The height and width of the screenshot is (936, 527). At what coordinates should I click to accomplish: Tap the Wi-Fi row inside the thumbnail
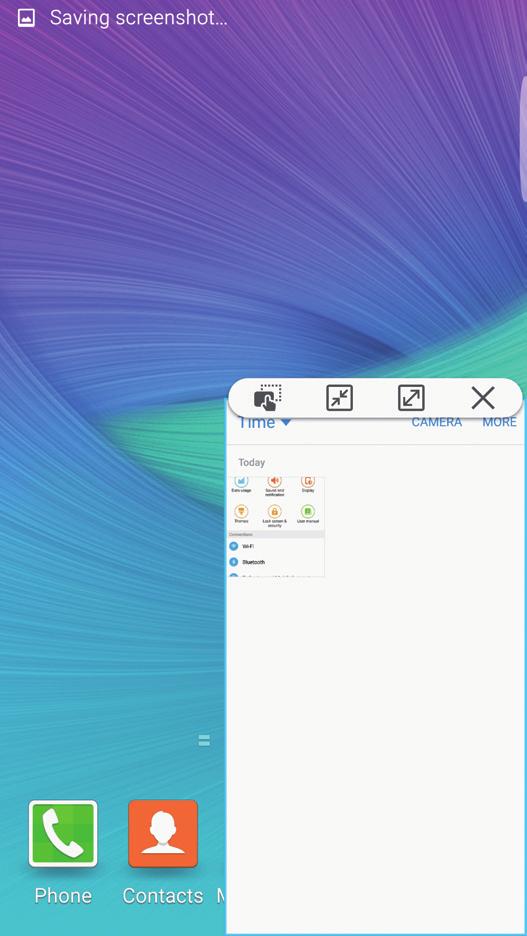276,546
